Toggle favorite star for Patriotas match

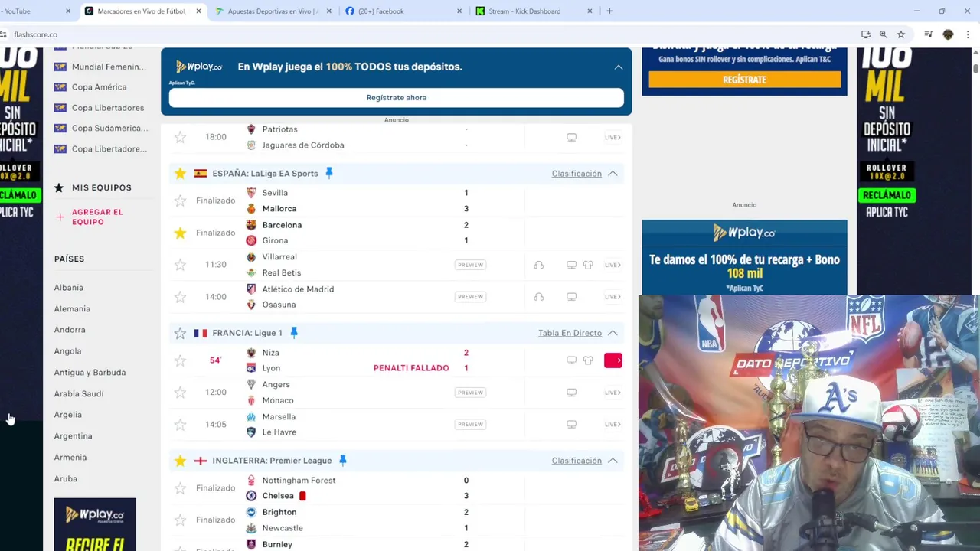pos(180,137)
